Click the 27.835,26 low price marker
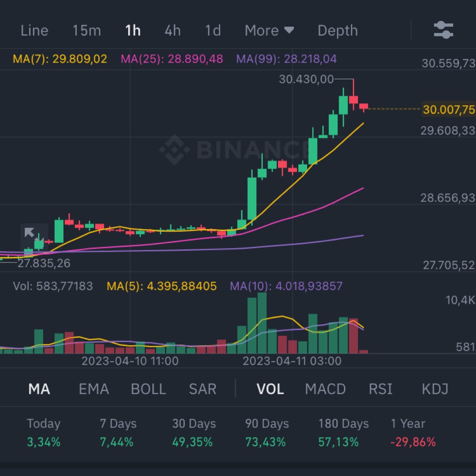476x476 pixels. (44, 263)
